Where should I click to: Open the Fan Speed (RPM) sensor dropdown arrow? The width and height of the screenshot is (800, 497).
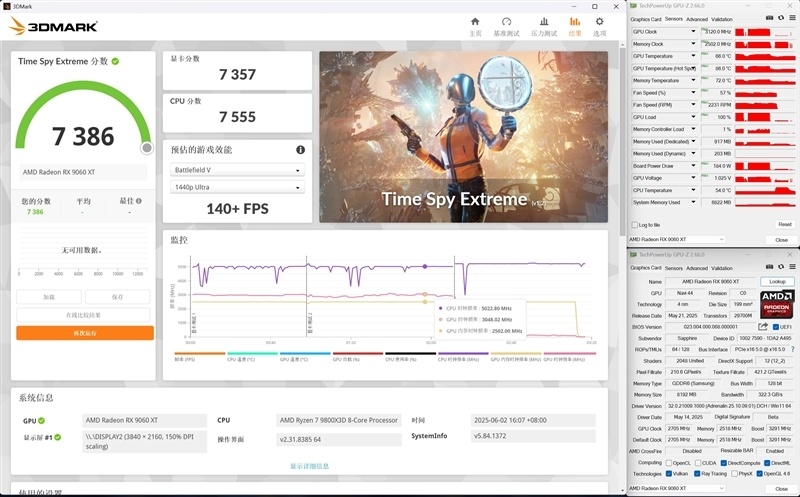pos(693,105)
